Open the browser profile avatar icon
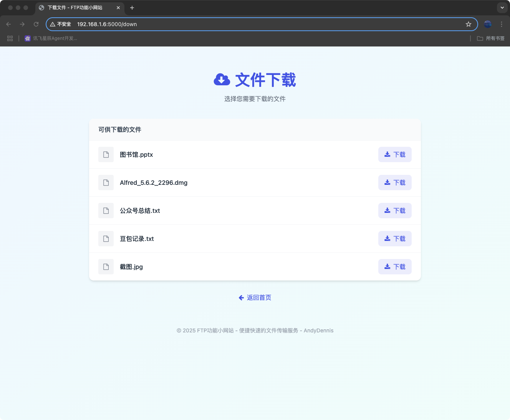510x420 pixels. point(487,24)
